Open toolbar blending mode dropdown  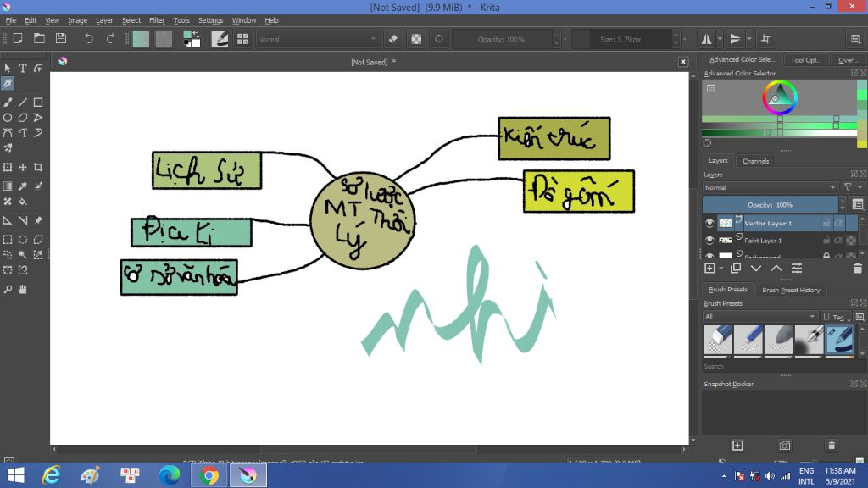pos(317,39)
